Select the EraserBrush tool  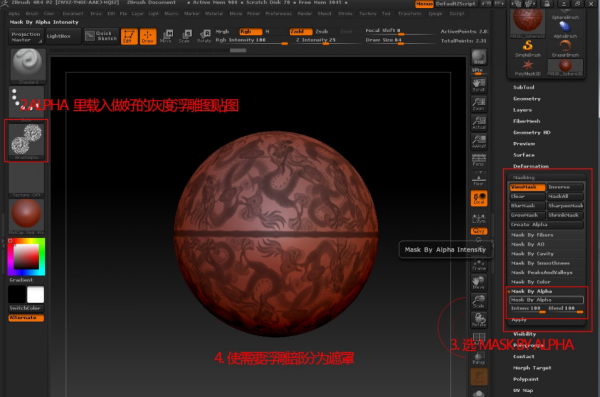(565, 48)
